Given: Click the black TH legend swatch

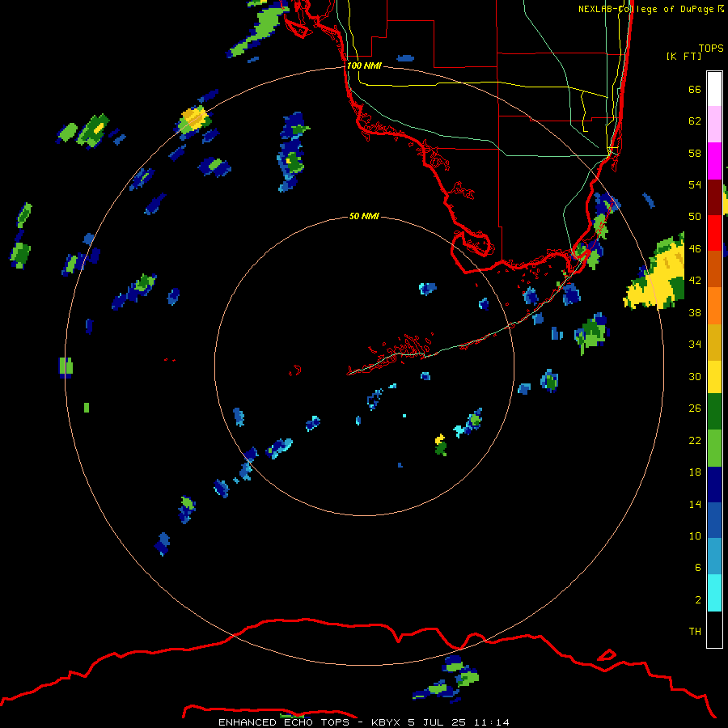Looking at the screenshot, I should tap(714, 629).
